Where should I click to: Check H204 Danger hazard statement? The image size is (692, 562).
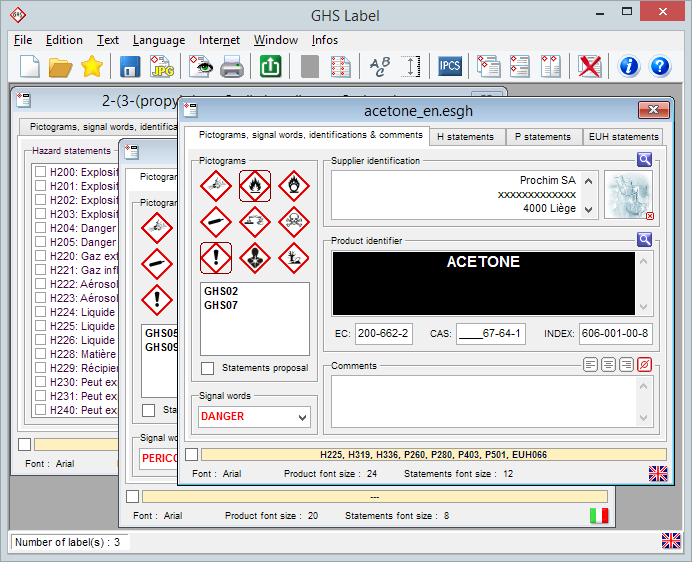point(41,227)
